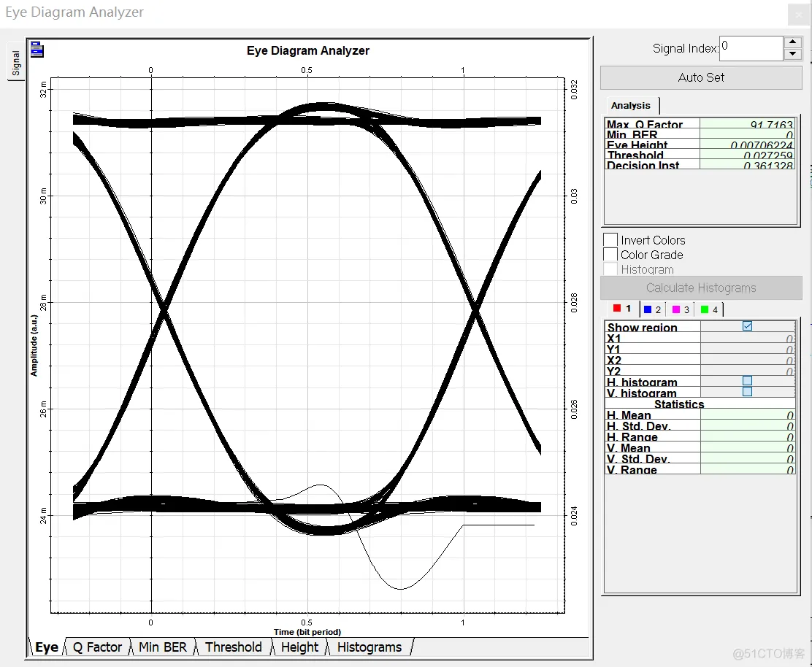Enable the H. histogram checkbox
812x667 pixels.
point(747,381)
